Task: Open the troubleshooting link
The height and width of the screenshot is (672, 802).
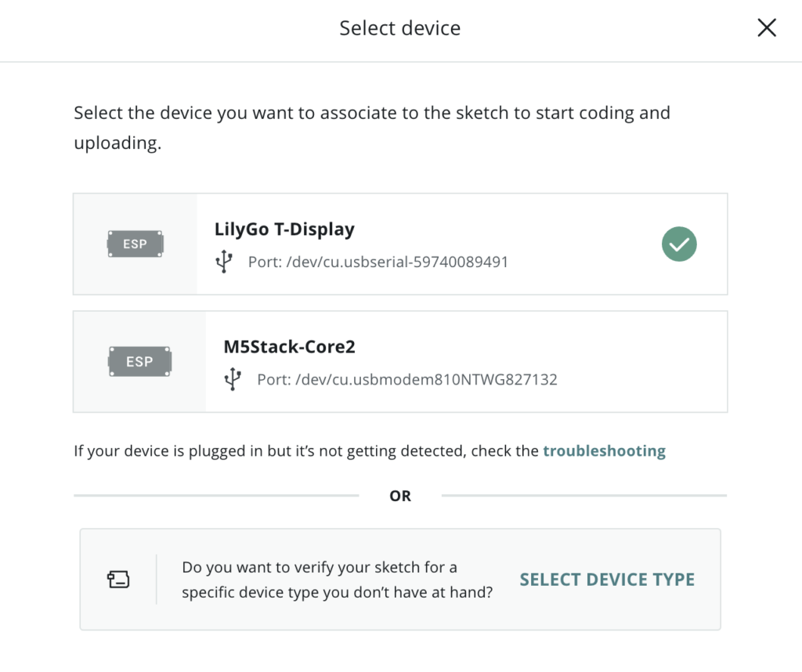Action: (604, 450)
